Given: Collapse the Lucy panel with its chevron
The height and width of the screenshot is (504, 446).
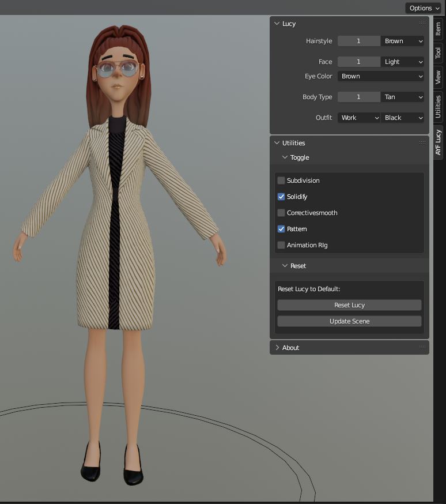Looking at the screenshot, I should [x=277, y=24].
